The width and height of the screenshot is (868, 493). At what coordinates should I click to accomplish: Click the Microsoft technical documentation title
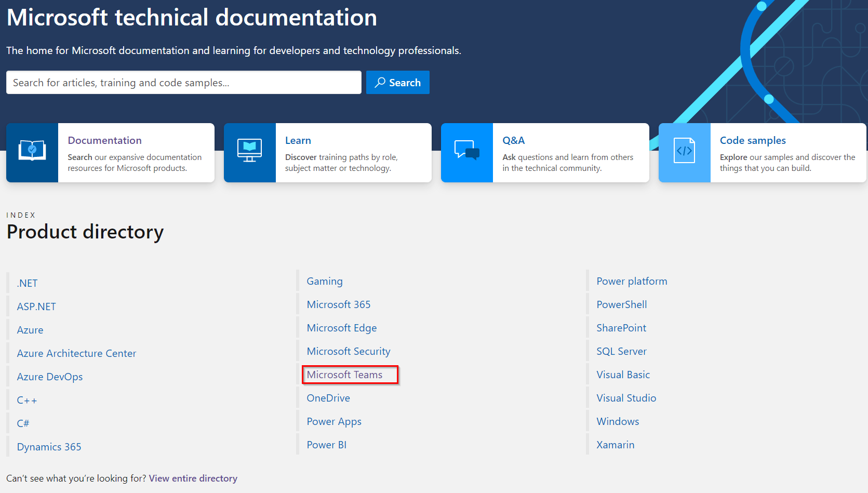192,17
